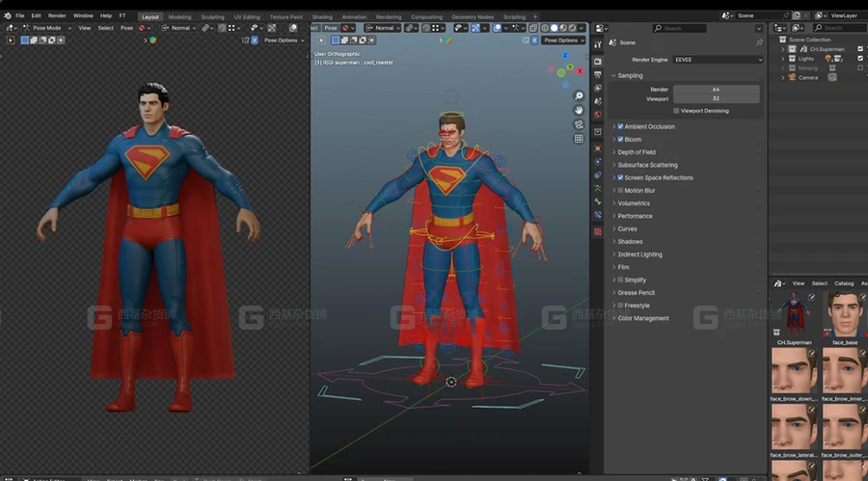Viewport: 868px width, 481px height.
Task: Select solid viewport shading in middle viewport
Action: click(555, 28)
